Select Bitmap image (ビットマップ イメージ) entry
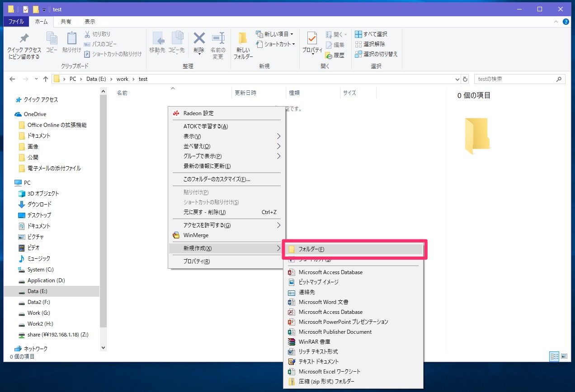575x392 pixels. 353,282
